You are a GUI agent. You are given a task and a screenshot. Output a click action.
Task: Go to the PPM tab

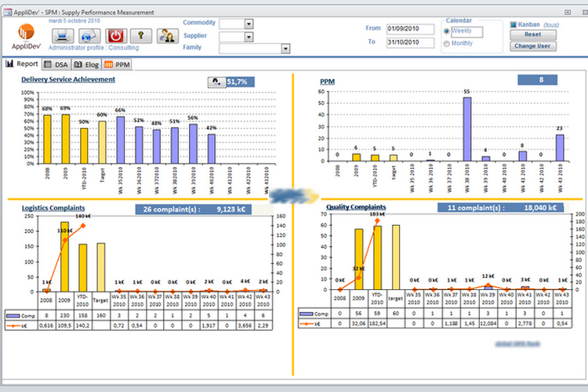[118, 64]
